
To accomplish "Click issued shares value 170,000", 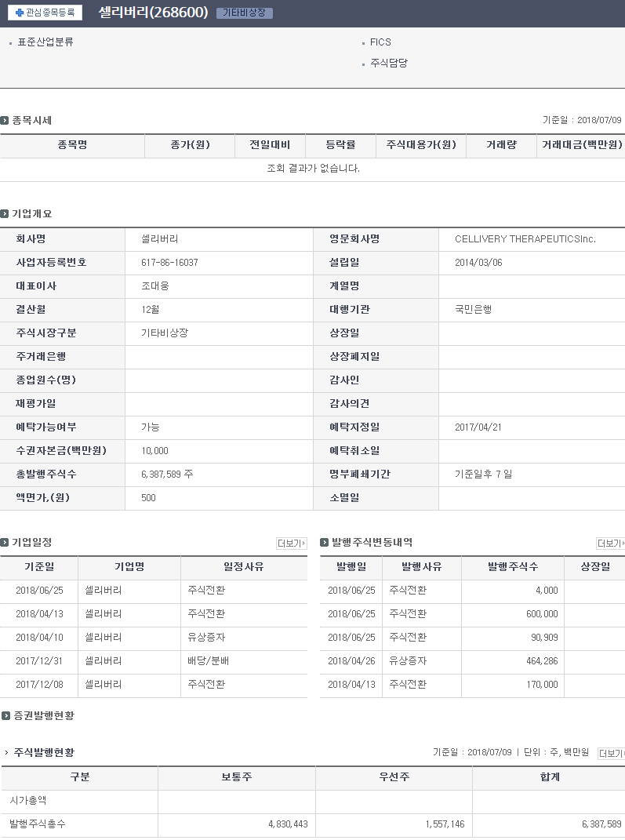I will [x=542, y=685].
